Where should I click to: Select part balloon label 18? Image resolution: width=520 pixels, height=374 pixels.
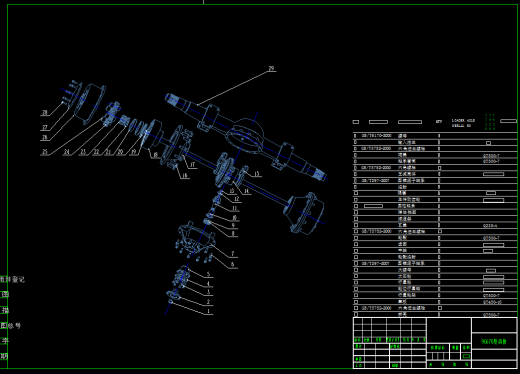click(x=155, y=155)
